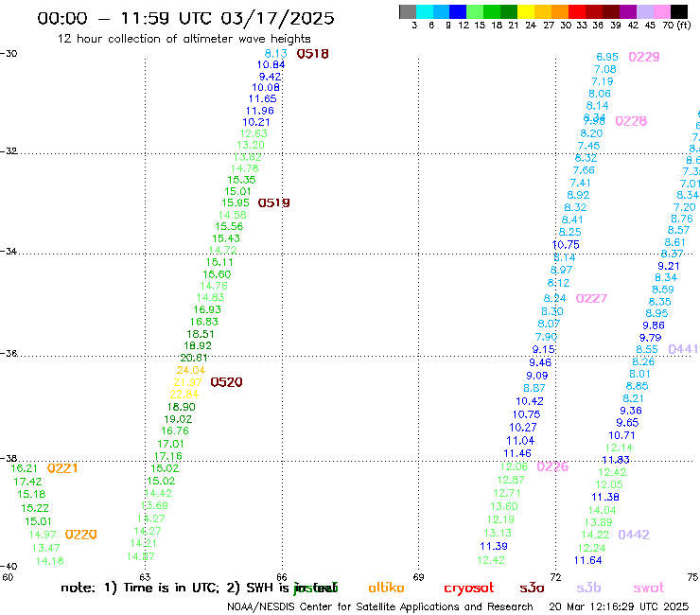Click the s3a time label 0519
Screen dimensions: 700x615
click(273, 203)
